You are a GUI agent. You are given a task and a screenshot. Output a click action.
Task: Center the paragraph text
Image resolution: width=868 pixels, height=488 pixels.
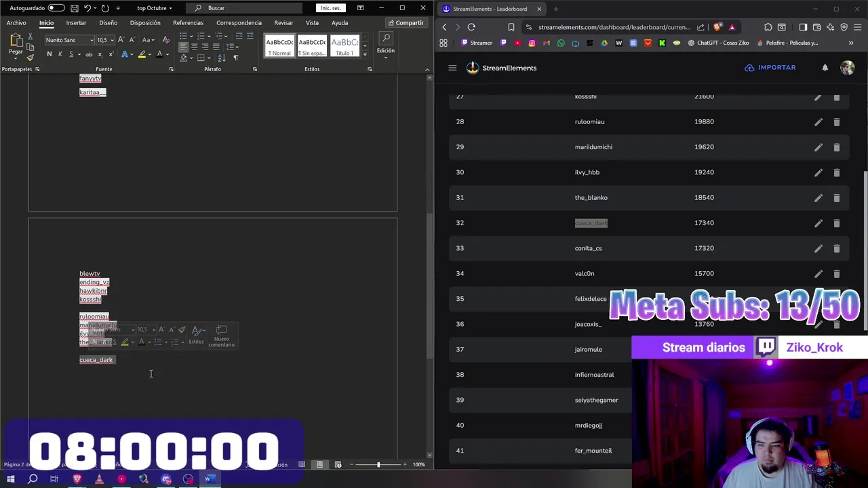194,47
